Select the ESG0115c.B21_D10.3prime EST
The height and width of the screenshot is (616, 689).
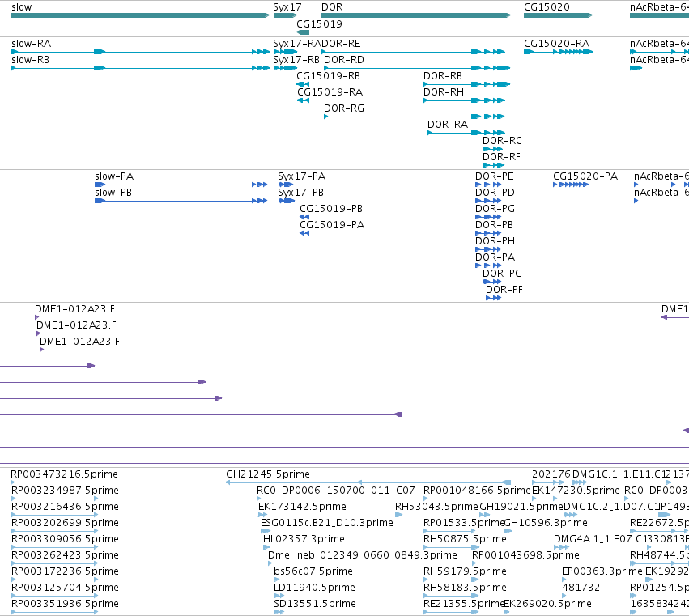266,531
